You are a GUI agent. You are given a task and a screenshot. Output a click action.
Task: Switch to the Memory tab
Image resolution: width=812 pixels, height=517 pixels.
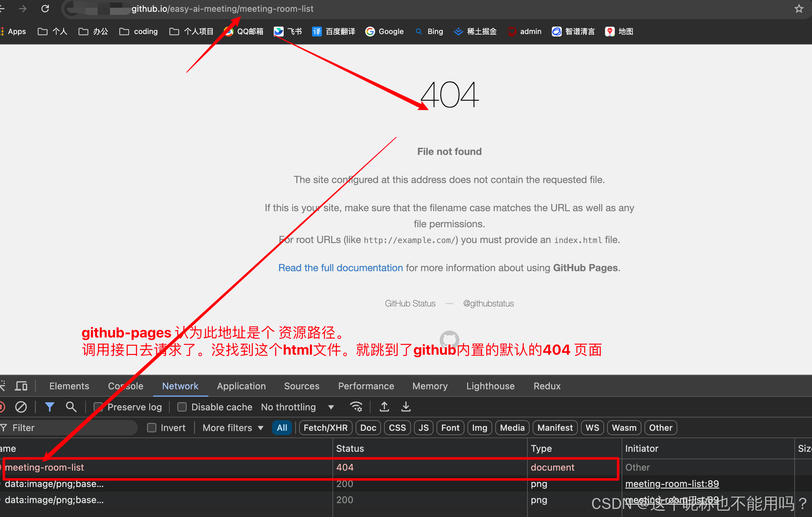click(x=430, y=386)
